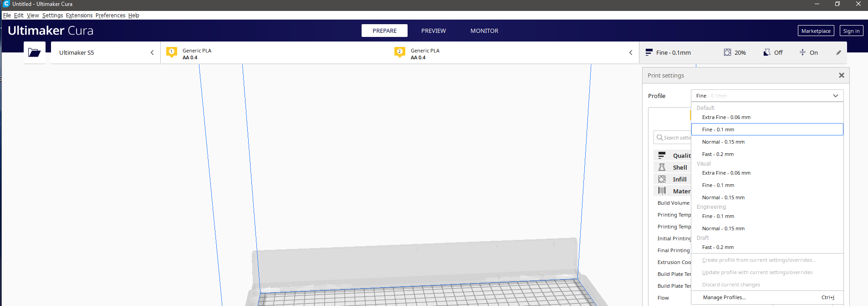Click Initial Printing setting label
The height and width of the screenshot is (306, 868).
pos(674,239)
